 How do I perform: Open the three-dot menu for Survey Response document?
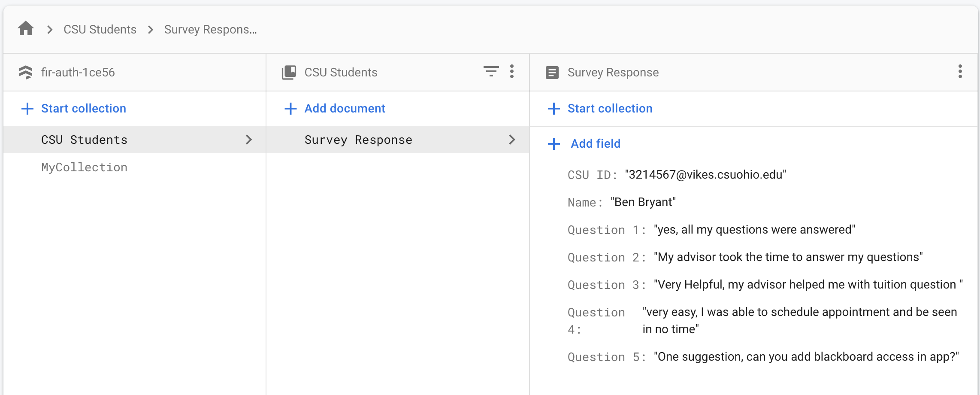(960, 72)
